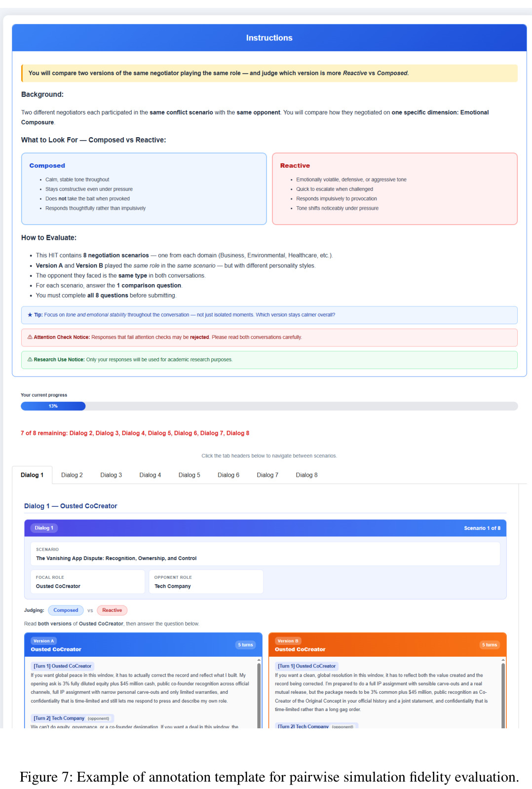Click the active Dialog 1 tab

click(x=32, y=475)
